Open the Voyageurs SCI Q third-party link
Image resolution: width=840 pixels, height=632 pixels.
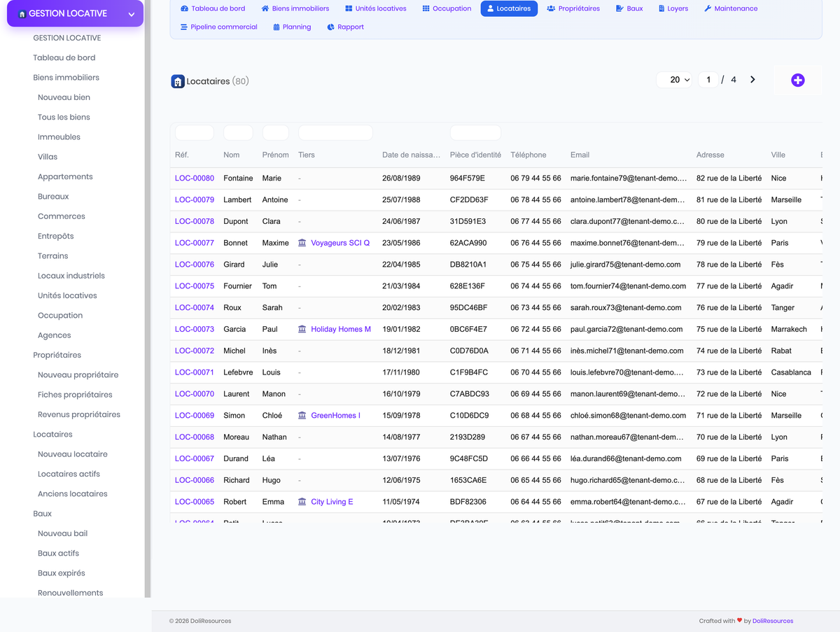pos(340,243)
